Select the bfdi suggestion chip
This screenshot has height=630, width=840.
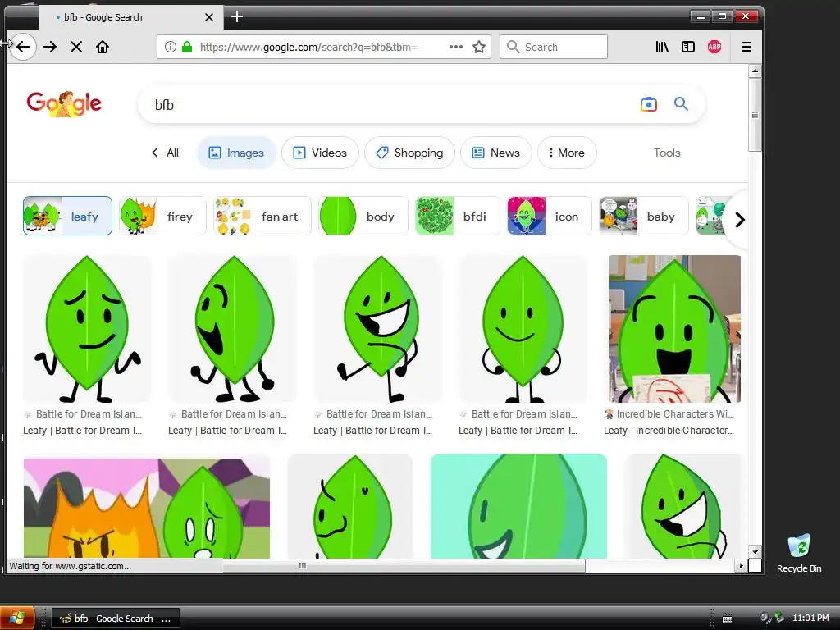point(458,216)
